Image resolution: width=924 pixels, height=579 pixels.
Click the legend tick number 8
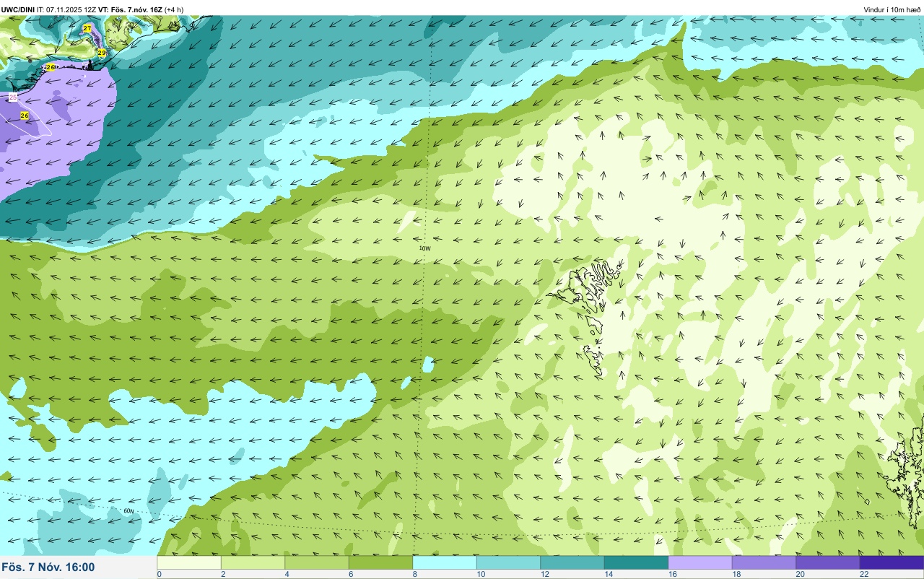tap(414, 574)
